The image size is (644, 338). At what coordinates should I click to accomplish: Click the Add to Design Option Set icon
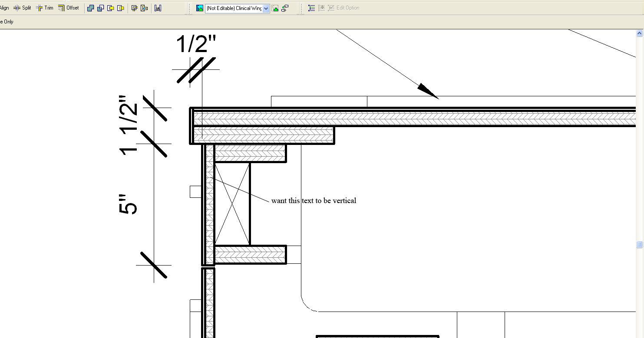click(321, 8)
